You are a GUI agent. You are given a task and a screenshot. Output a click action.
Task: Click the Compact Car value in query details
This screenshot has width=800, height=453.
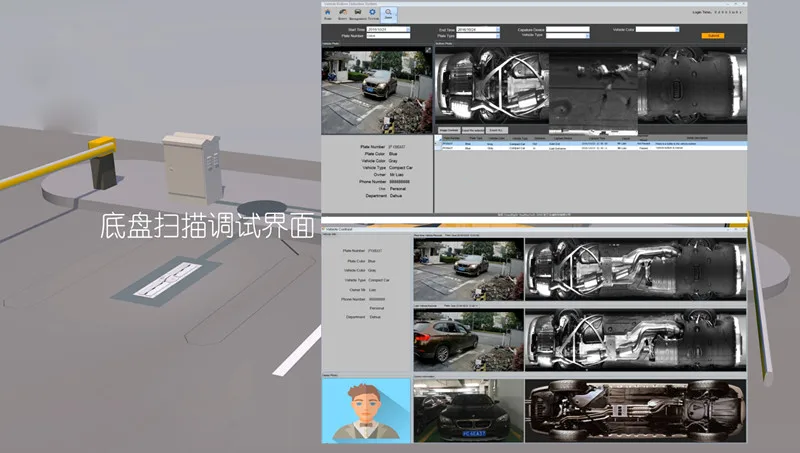pyautogui.click(x=401, y=168)
